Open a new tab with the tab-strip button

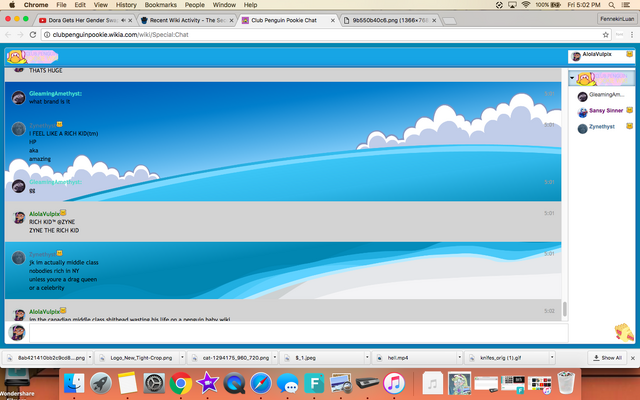pos(449,20)
